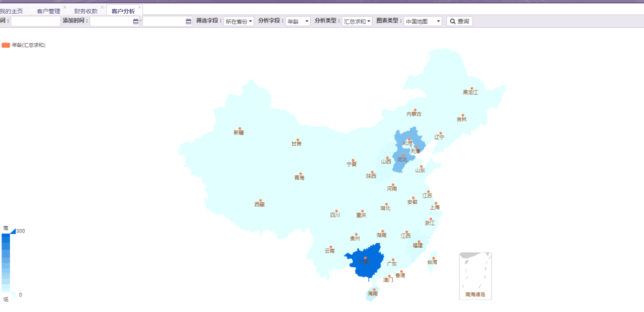This screenshot has width=644, height=312.
Task: Click the keyword input field
Action: pos(36,21)
